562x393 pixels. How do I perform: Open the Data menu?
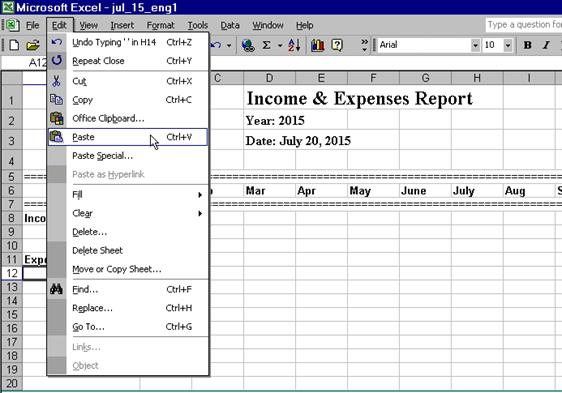point(230,25)
